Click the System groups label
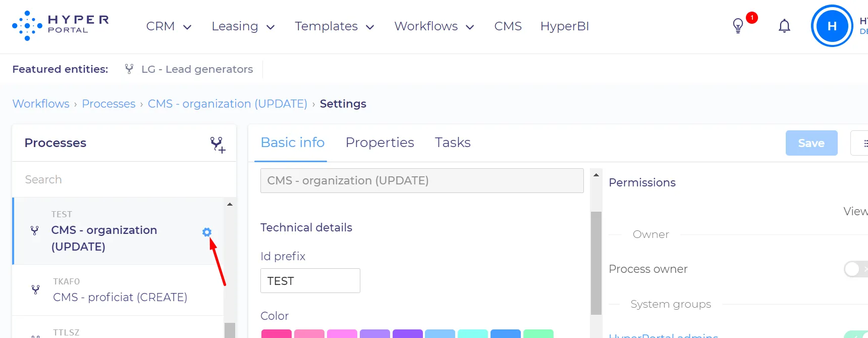The image size is (868, 338). click(671, 304)
